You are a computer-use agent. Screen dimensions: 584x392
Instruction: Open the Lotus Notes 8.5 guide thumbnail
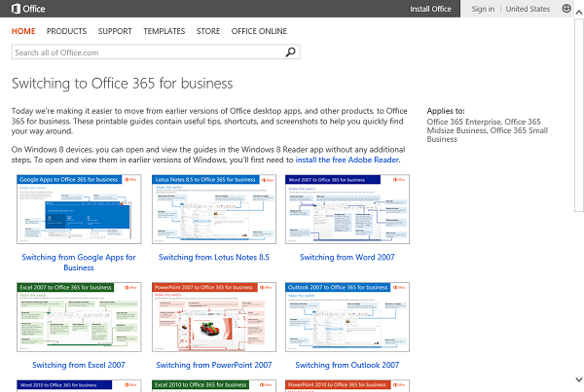coord(213,209)
